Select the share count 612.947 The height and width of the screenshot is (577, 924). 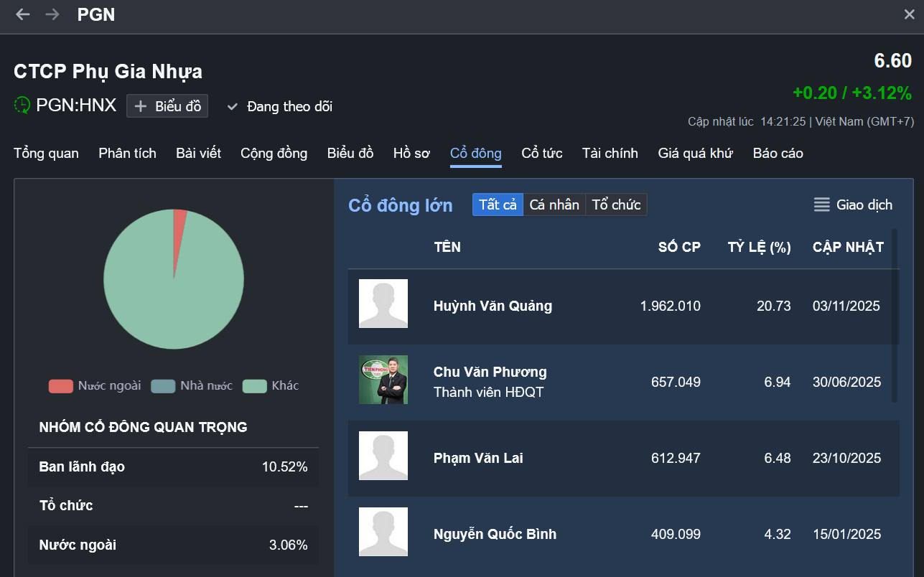tap(676, 458)
